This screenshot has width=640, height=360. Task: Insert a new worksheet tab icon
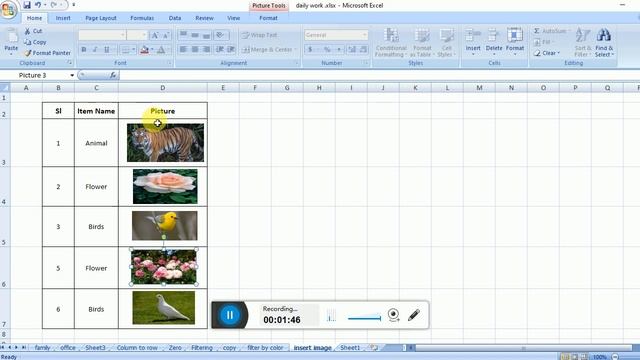tap(374, 348)
